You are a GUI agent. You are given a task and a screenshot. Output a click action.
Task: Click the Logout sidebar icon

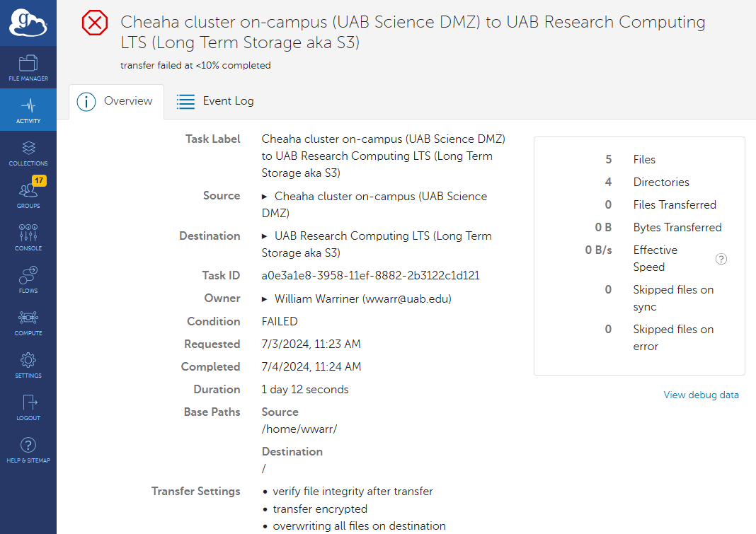[28, 407]
